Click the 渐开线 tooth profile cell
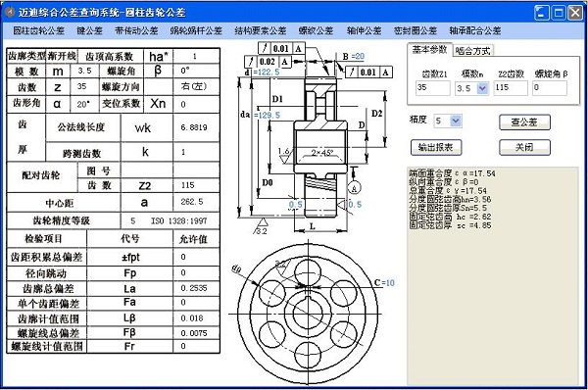The image size is (588, 390). tap(62, 56)
